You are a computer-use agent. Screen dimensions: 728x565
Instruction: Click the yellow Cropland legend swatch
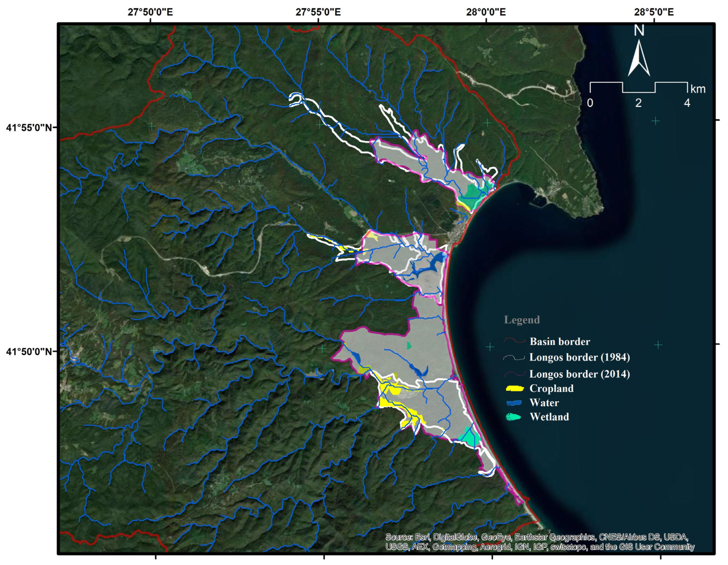pyautogui.click(x=515, y=388)
